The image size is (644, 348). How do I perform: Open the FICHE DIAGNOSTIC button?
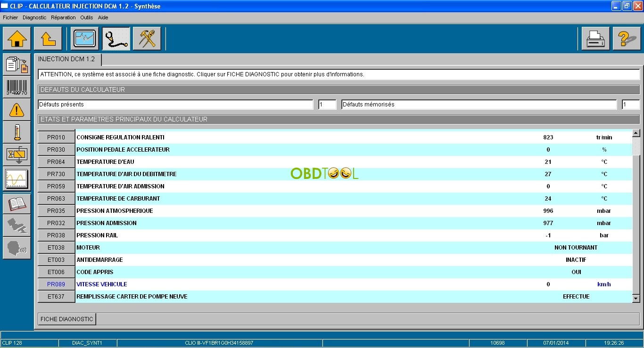coord(66,319)
